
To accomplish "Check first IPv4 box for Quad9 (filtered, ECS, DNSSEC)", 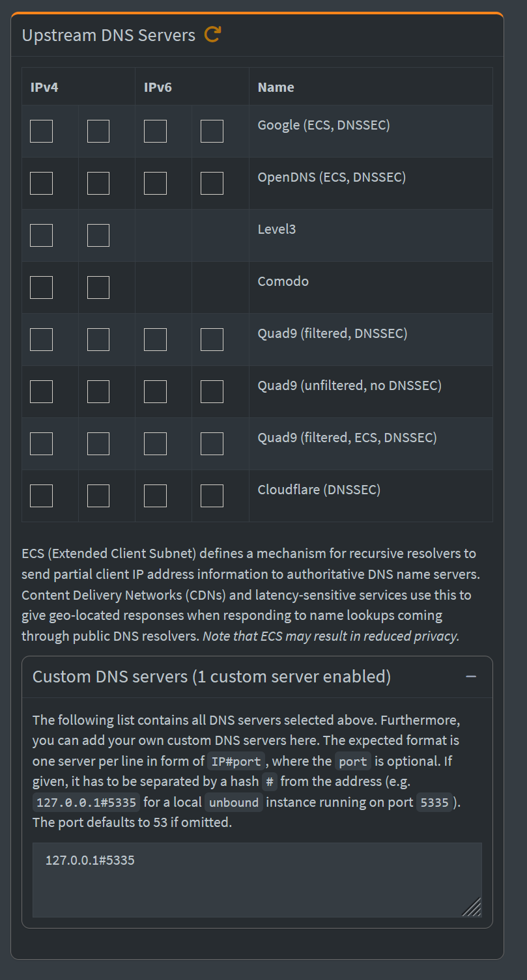I will point(41,443).
